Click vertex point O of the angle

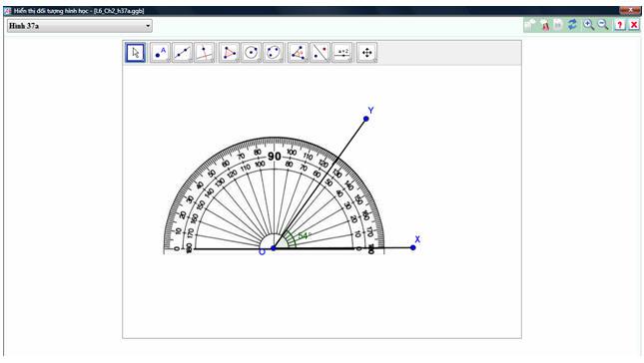click(274, 248)
